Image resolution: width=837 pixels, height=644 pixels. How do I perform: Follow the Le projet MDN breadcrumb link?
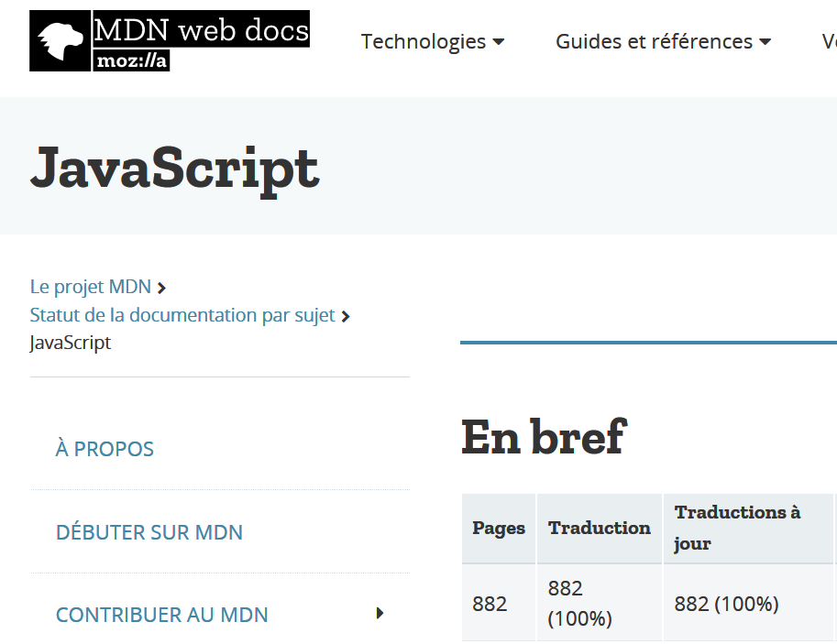point(91,287)
